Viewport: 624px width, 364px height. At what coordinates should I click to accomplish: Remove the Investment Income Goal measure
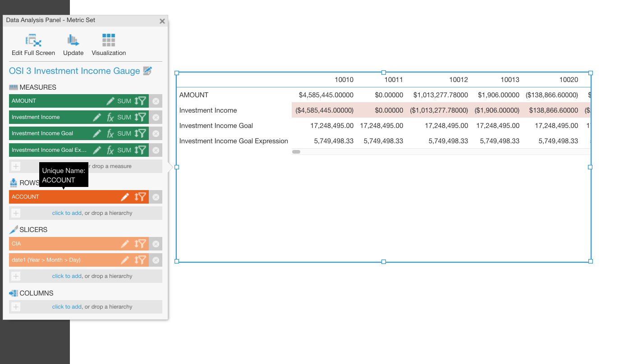click(x=156, y=133)
